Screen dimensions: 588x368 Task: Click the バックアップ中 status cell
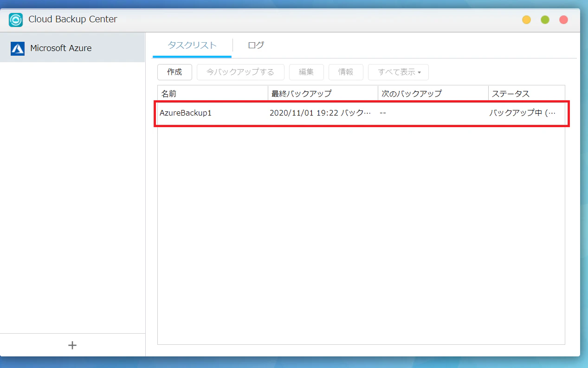(x=522, y=113)
